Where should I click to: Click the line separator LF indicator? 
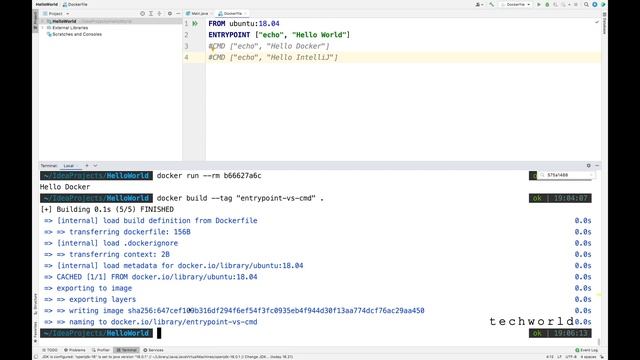click(x=560, y=357)
